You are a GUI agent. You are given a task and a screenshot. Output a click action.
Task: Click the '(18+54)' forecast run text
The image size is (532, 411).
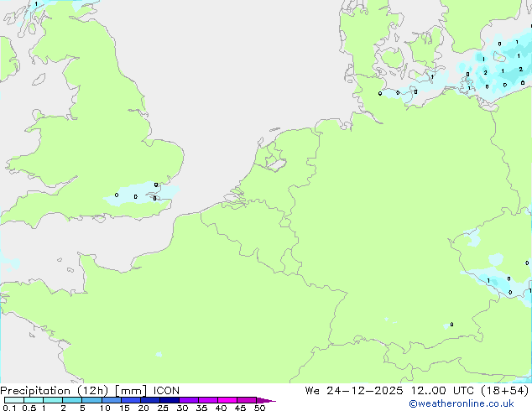(505, 391)
